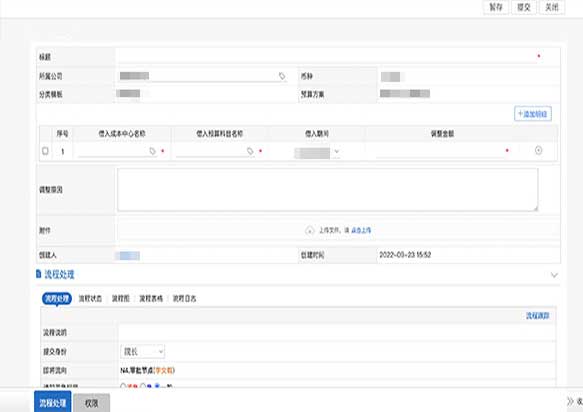Tick the checkbox for detail row 1

[x=45, y=151]
